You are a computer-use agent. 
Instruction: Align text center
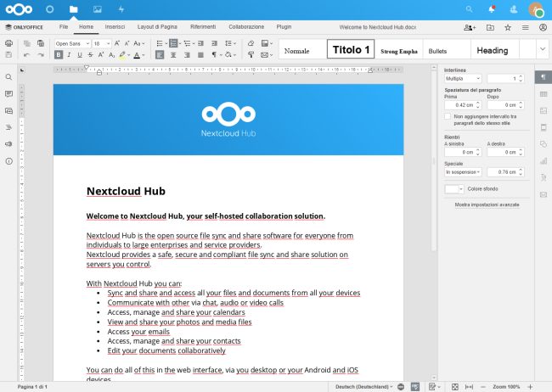coord(173,55)
